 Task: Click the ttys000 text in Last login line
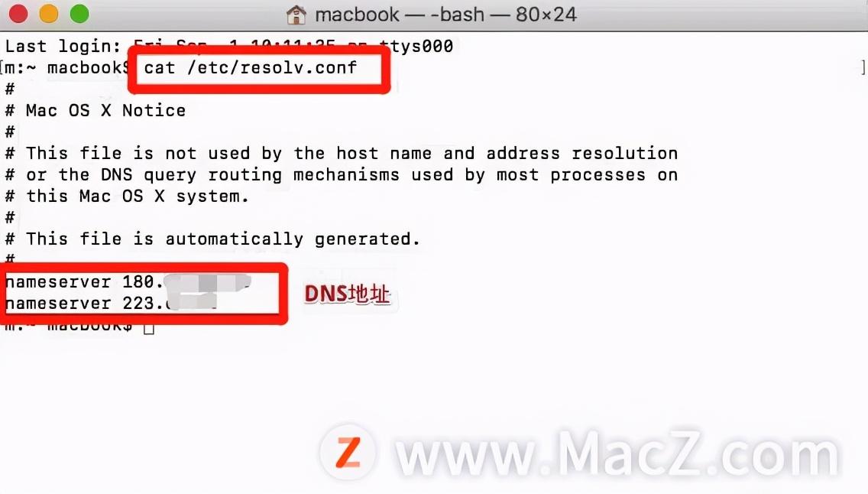pyautogui.click(x=416, y=46)
